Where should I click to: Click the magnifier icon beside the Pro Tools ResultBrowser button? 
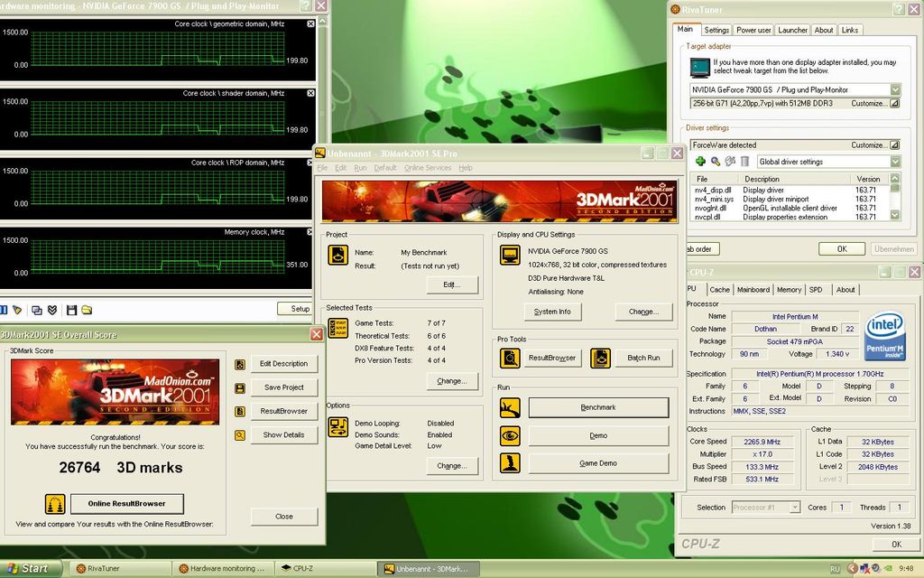click(510, 358)
